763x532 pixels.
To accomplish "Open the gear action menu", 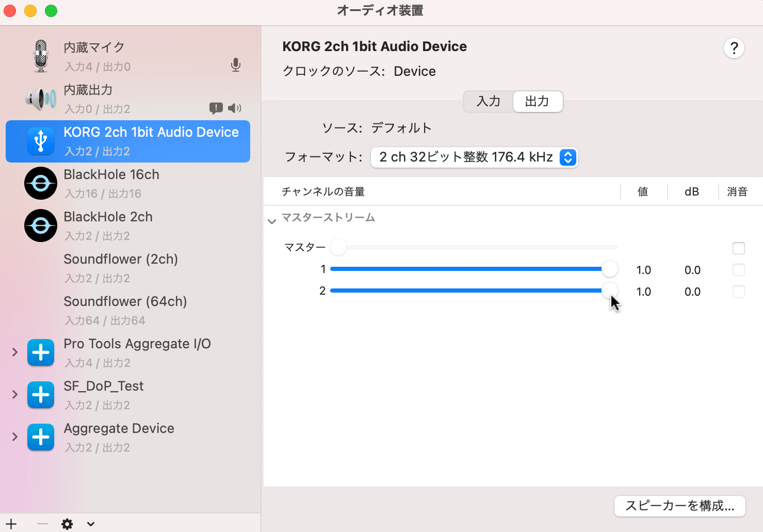I will [x=67, y=524].
